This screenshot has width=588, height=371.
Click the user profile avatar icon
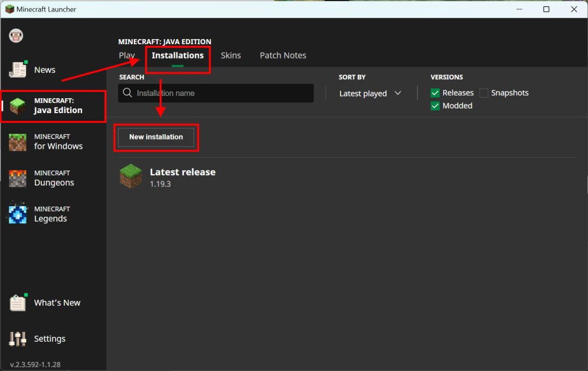coord(16,36)
